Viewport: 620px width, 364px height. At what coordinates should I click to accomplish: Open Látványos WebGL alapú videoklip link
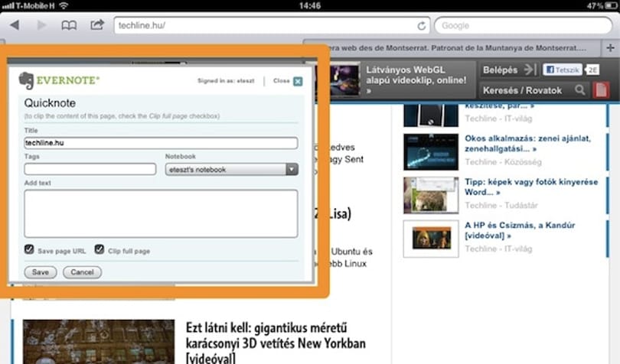click(x=416, y=80)
